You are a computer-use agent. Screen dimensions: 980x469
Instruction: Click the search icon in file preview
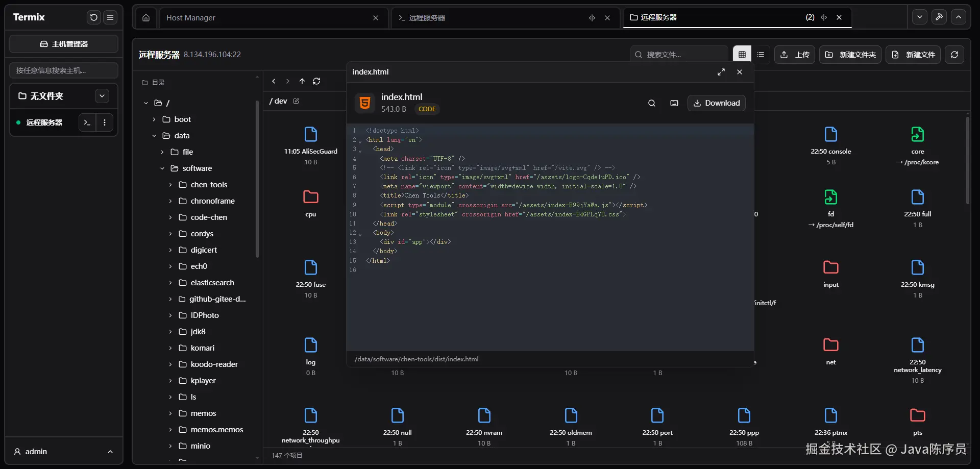[x=652, y=103]
